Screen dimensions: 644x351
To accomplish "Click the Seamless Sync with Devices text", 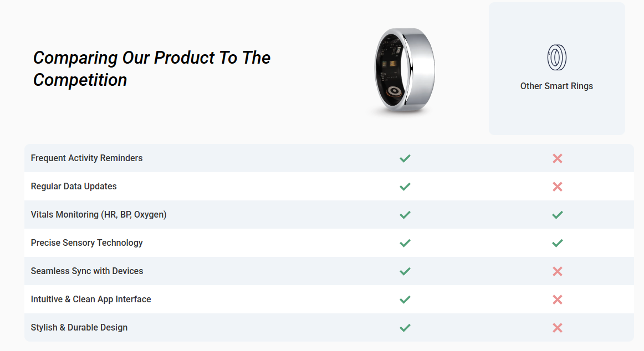I will click(x=87, y=271).
